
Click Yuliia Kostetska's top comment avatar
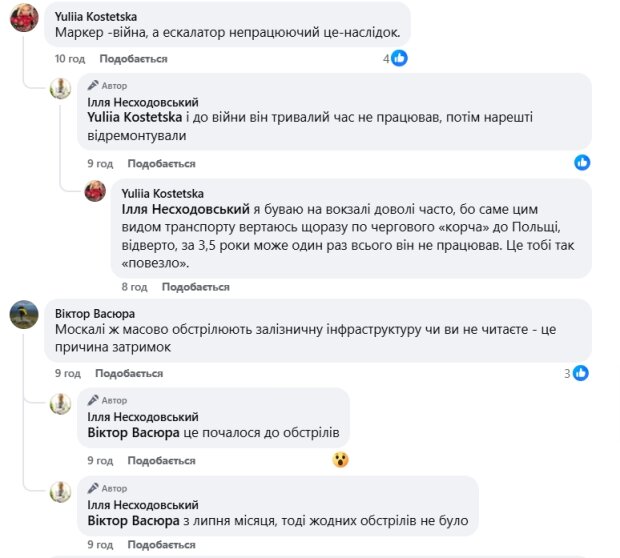[24, 22]
